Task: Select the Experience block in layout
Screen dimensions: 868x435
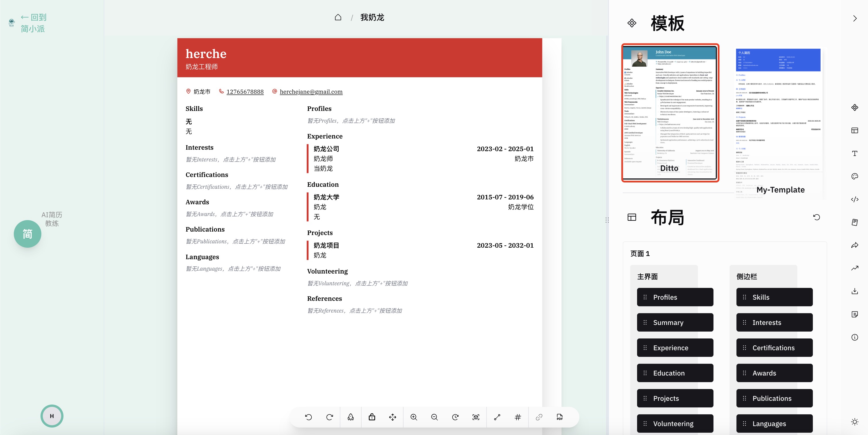Action: point(675,348)
